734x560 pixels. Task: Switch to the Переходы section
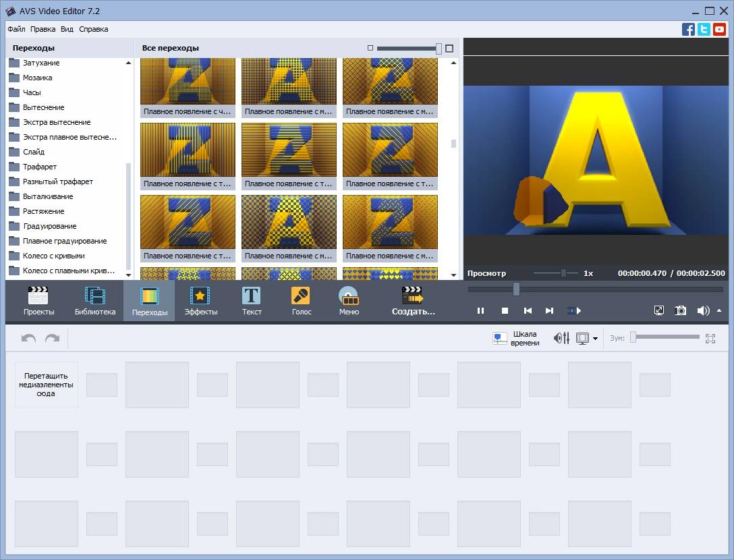coord(149,301)
